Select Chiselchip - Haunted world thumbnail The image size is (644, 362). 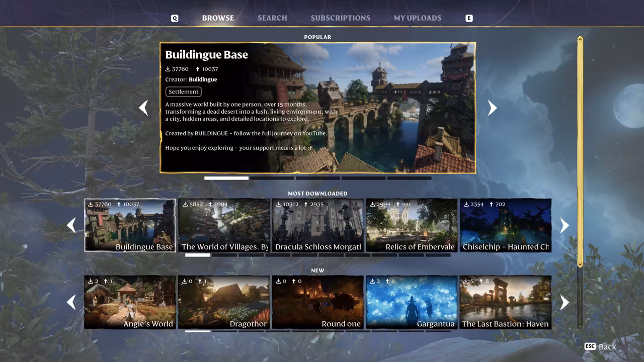click(506, 225)
